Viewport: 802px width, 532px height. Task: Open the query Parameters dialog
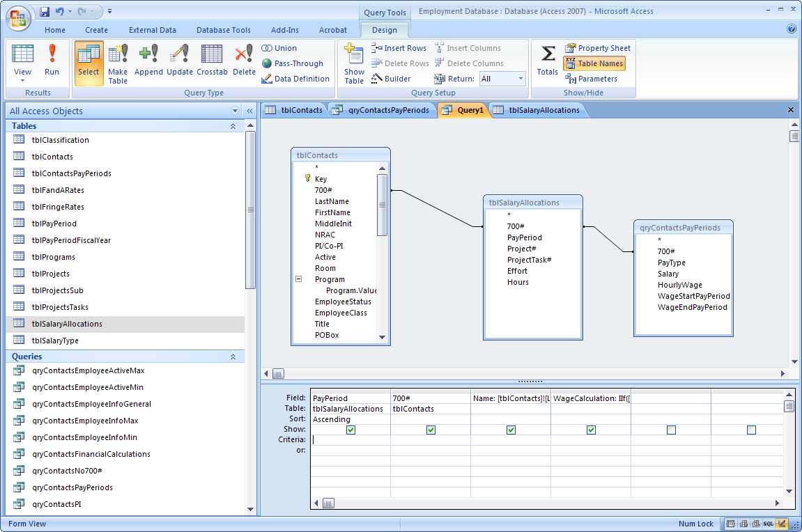pos(592,79)
